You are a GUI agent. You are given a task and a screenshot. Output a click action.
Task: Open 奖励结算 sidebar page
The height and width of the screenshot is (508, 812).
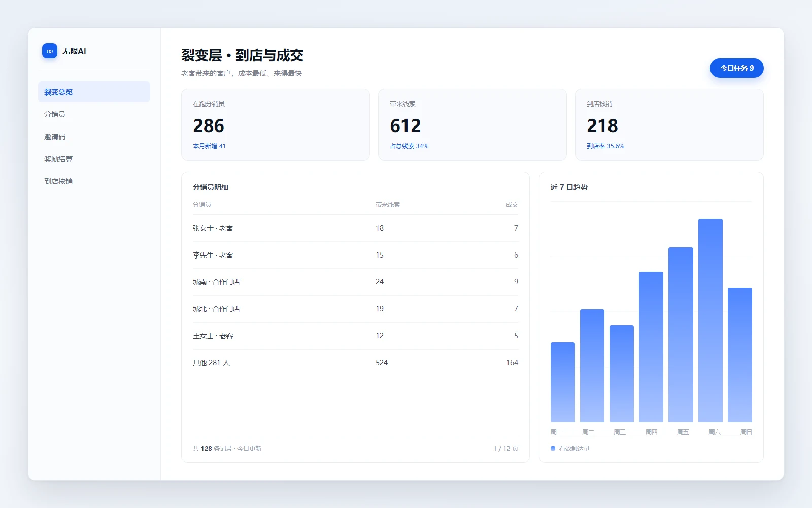[94, 159]
